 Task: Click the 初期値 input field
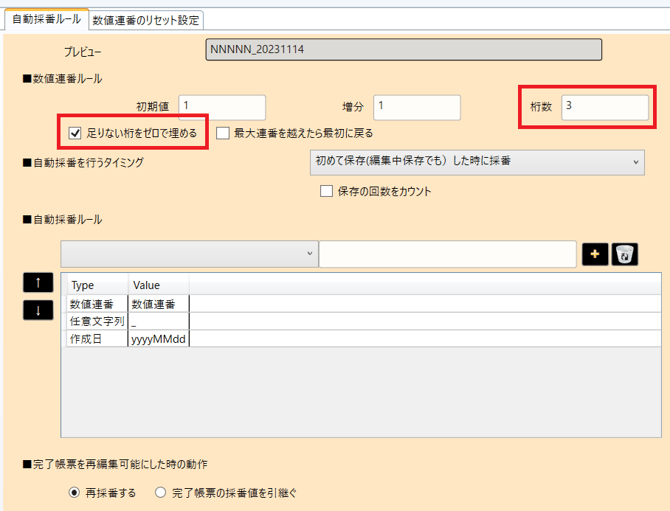click(x=222, y=107)
